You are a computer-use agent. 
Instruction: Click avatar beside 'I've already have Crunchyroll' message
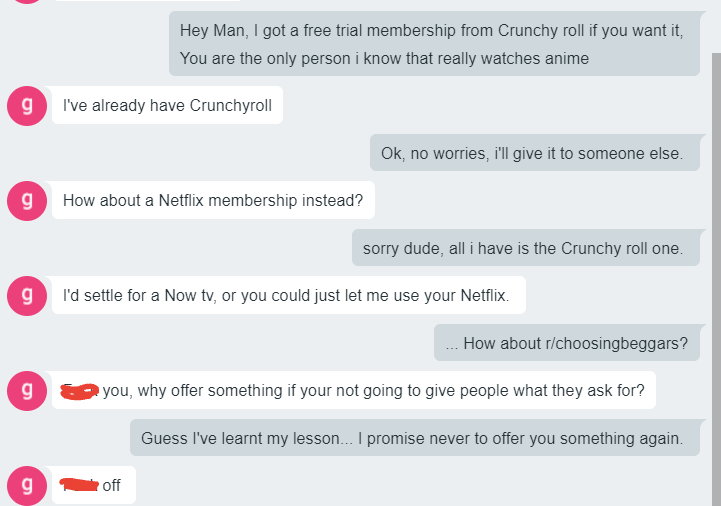27,106
